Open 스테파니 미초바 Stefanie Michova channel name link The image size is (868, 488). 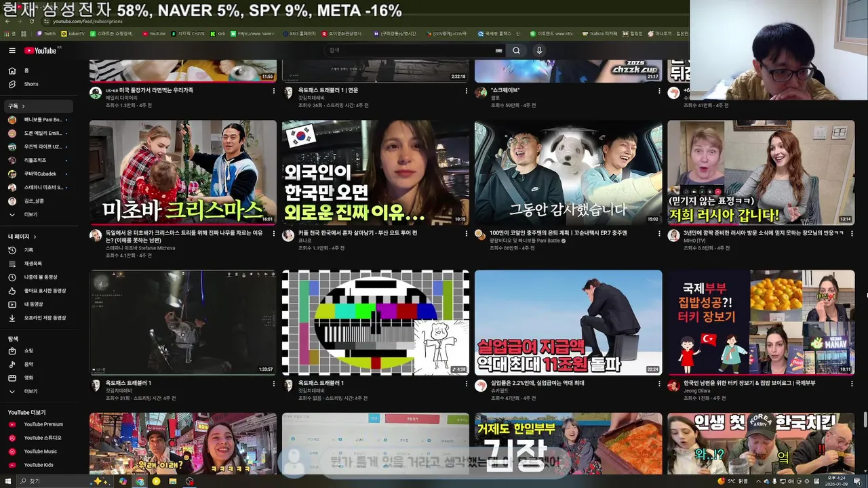(x=140, y=248)
